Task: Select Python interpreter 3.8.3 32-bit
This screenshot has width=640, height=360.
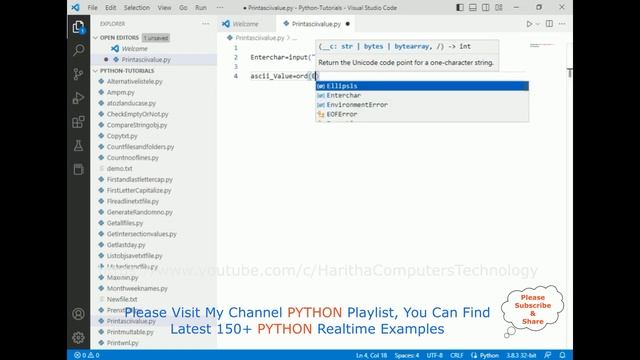Action: pos(521,355)
